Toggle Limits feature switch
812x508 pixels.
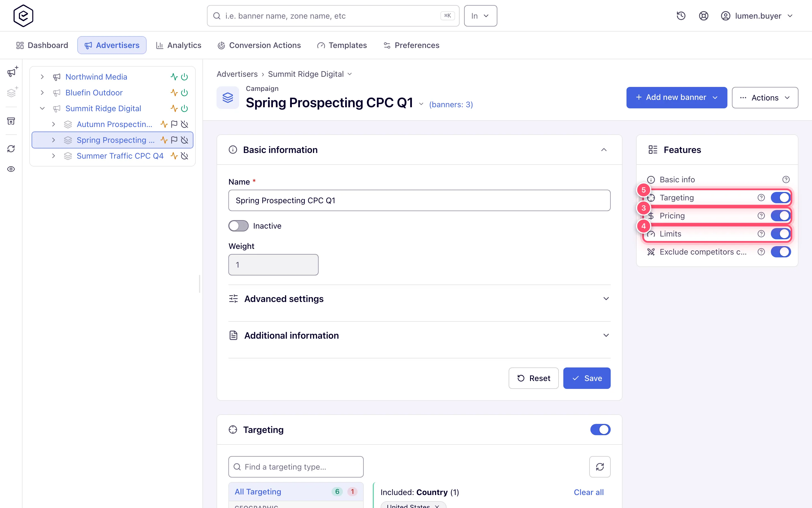click(780, 234)
